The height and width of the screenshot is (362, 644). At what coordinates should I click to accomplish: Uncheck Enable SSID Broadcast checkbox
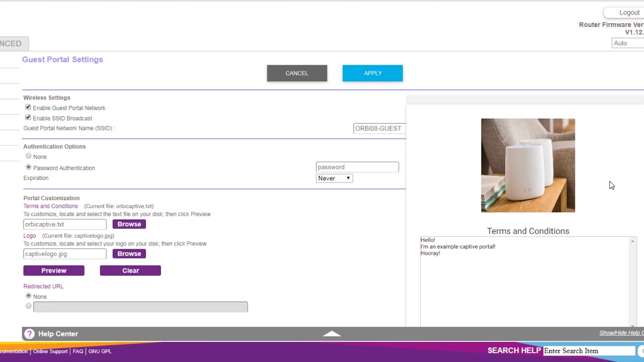tap(28, 118)
